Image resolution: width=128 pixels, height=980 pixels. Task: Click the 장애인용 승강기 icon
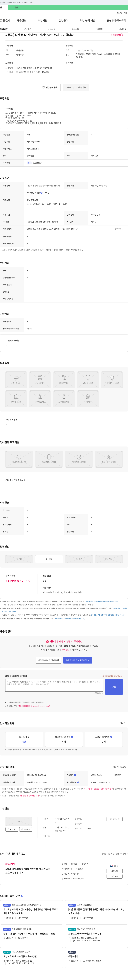49,459
